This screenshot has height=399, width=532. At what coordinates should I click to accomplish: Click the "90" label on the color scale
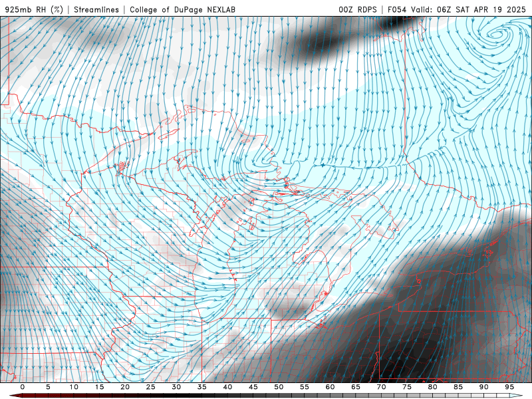[484, 387]
